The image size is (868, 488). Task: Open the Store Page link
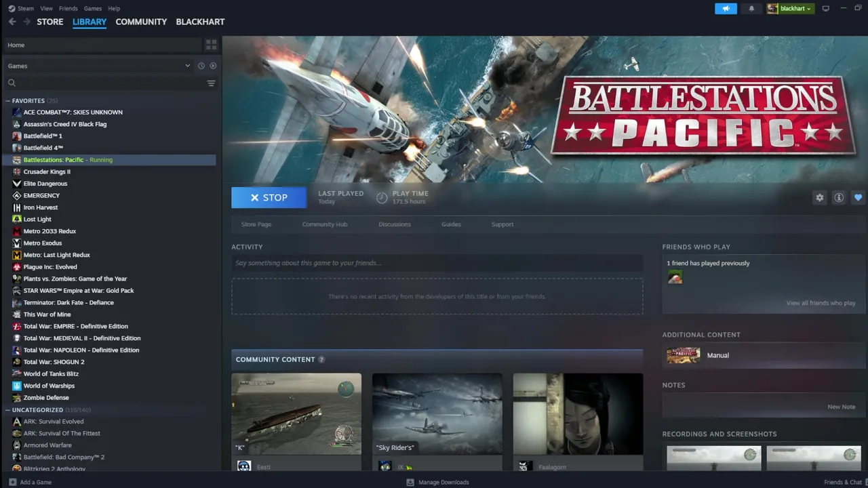[x=256, y=224]
